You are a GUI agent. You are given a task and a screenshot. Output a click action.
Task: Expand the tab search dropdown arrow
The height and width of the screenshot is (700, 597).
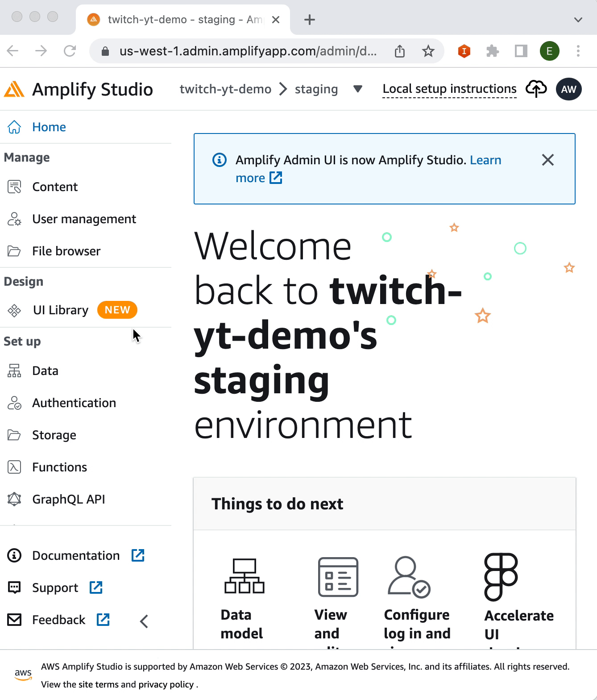click(578, 20)
